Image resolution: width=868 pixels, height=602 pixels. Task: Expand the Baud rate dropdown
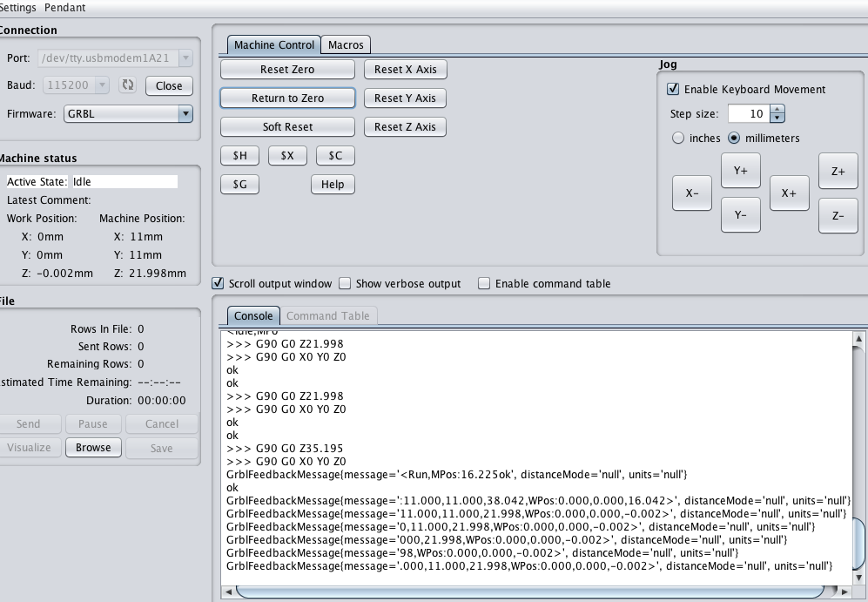(x=102, y=85)
